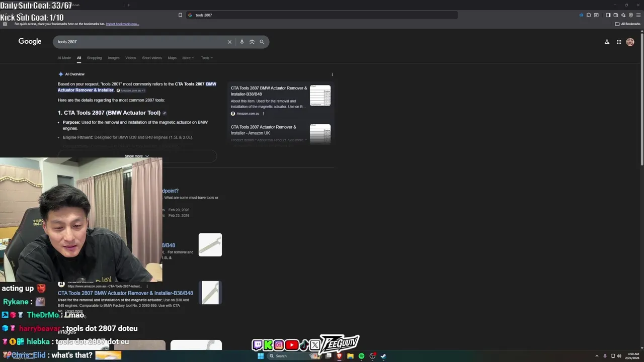Show hidden system tray icons
The width and height of the screenshot is (644, 362).
click(x=597, y=356)
